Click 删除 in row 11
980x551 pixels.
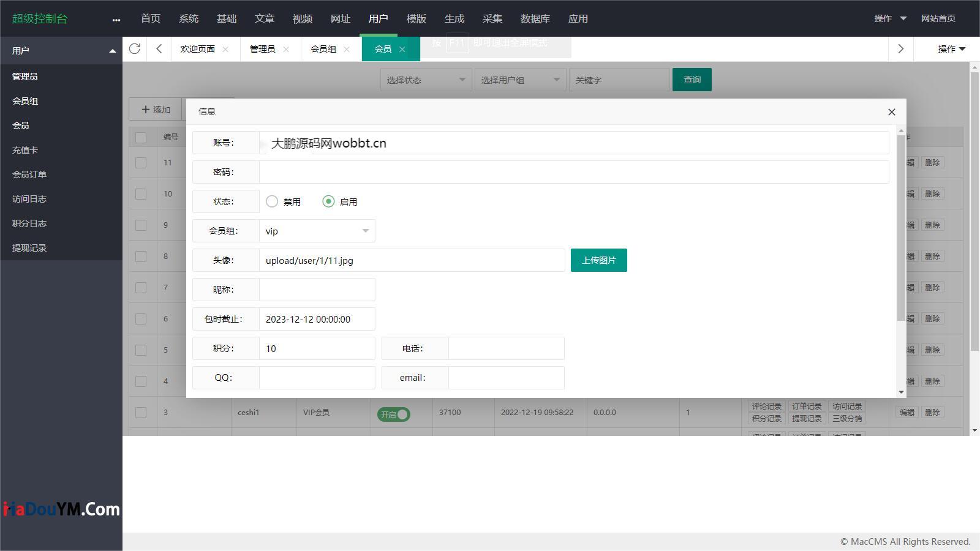[932, 163]
